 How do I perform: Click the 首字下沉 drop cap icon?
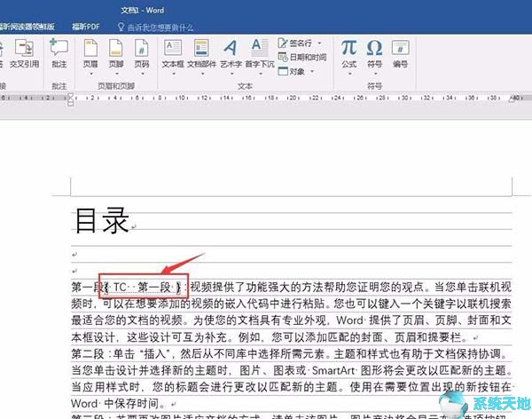[258, 51]
